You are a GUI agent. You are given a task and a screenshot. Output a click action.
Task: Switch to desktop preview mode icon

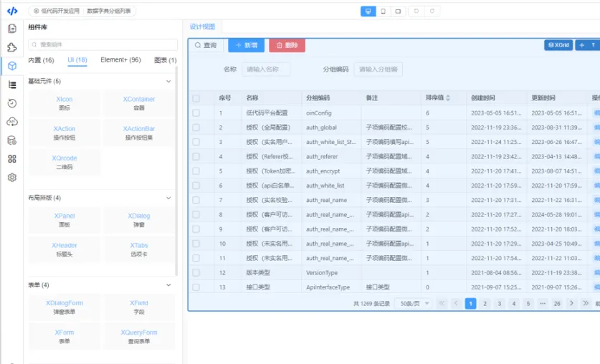[x=368, y=11]
